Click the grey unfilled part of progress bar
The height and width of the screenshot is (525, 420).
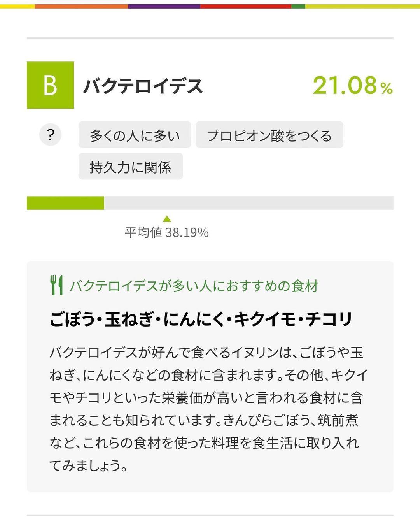point(249,203)
